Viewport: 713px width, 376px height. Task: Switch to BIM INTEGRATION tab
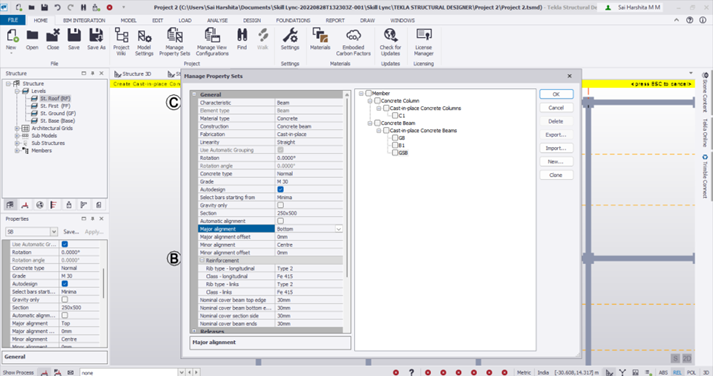point(84,20)
